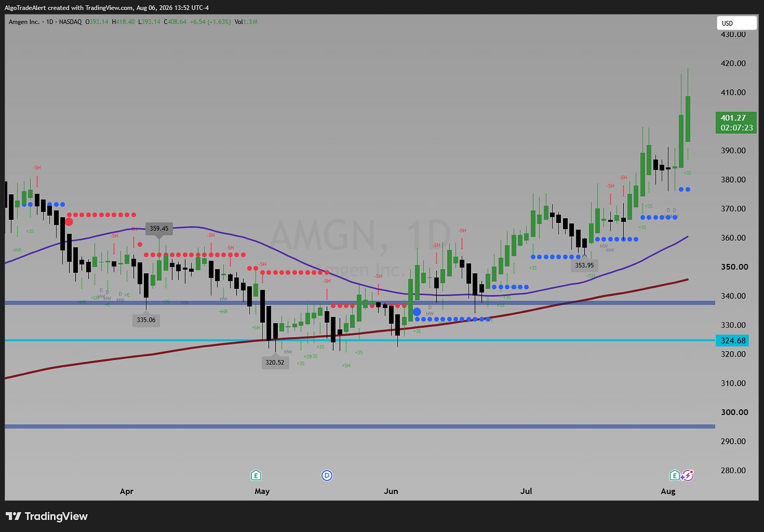
Task: Click 280.00 on the price axis
Action: point(733,470)
